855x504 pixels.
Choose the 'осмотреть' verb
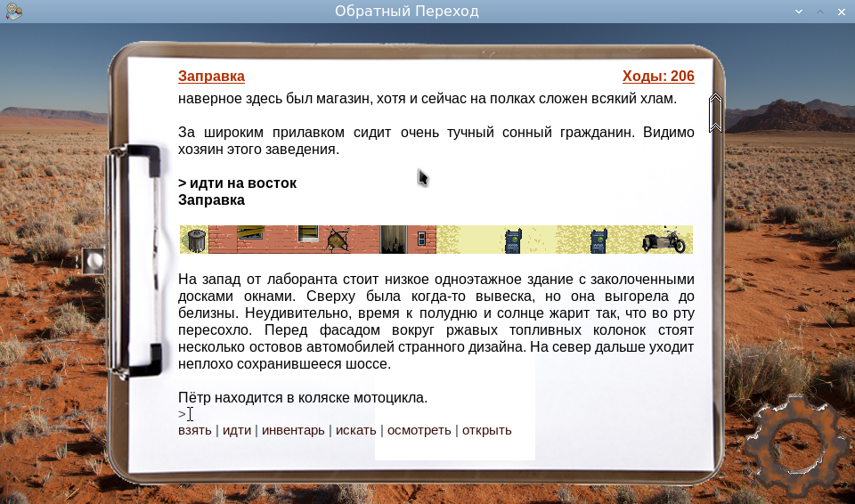(x=418, y=431)
